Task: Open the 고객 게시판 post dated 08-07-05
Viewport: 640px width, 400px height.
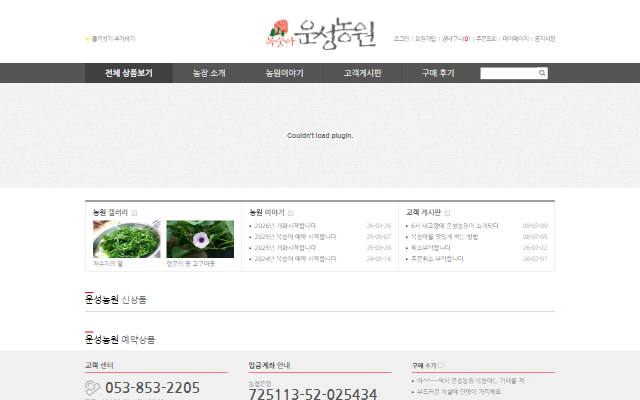Action: (x=444, y=237)
